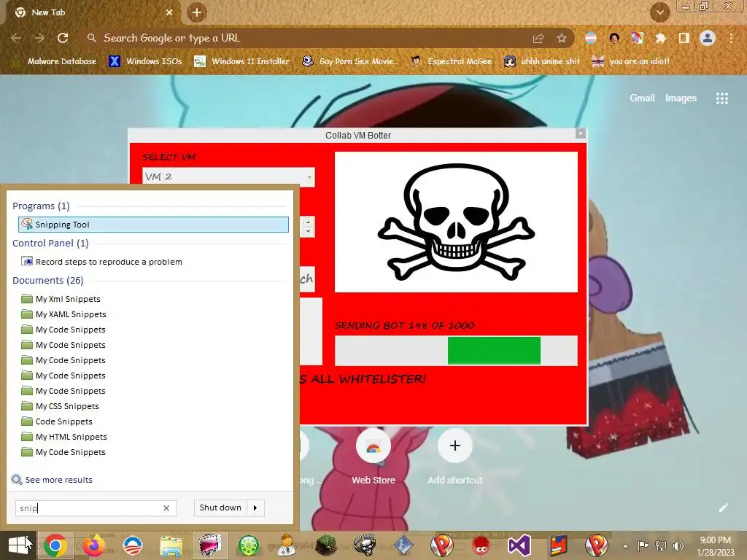Click the volume speaker tray icon
The image size is (747, 560).
(x=678, y=545)
